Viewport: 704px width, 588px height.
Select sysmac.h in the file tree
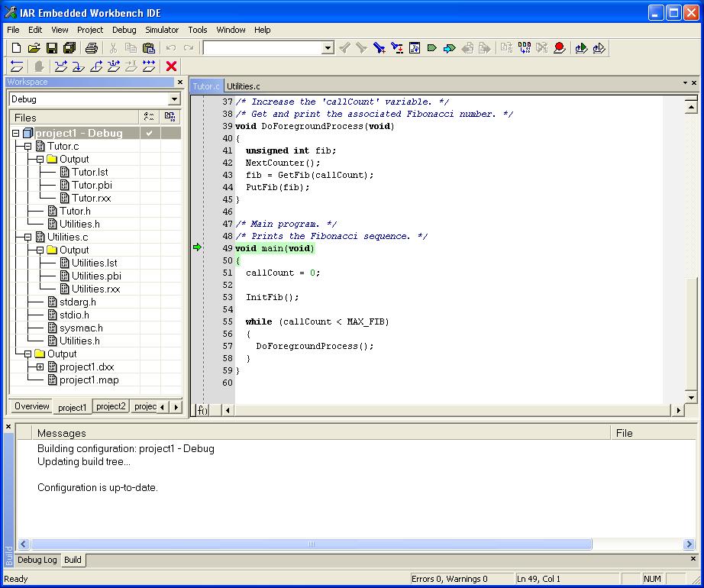(x=81, y=328)
